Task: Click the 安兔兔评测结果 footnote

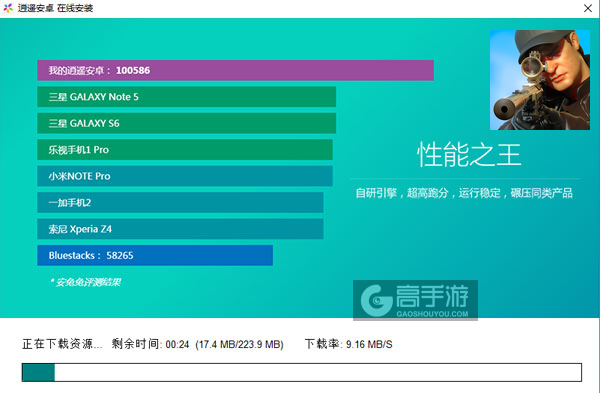Action: (86, 282)
